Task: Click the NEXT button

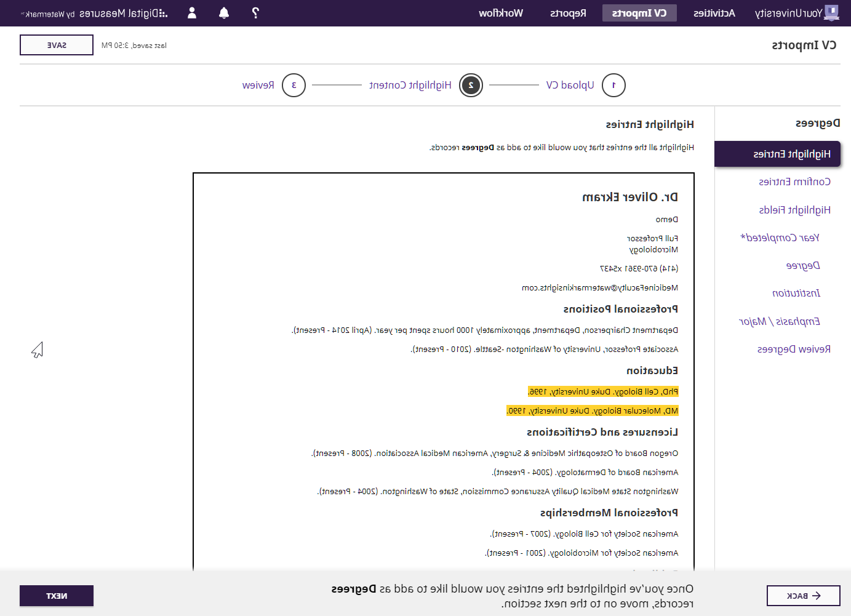Action: pyautogui.click(x=57, y=596)
